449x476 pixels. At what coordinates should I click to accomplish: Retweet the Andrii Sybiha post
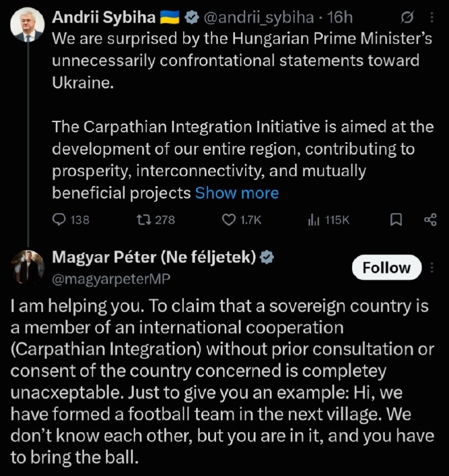(156, 220)
